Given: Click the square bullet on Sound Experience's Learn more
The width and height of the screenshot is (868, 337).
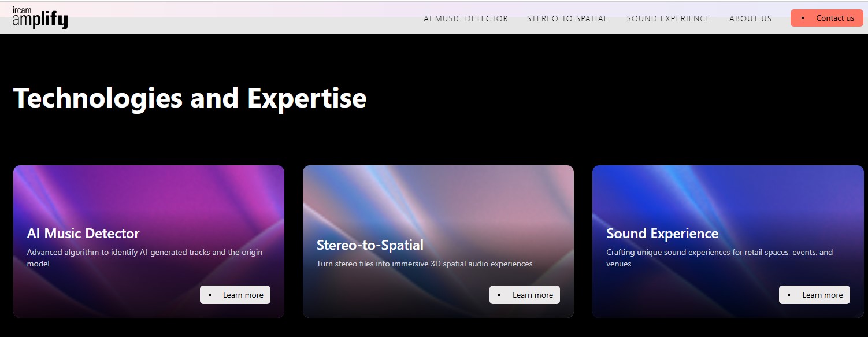Looking at the screenshot, I should (789, 295).
